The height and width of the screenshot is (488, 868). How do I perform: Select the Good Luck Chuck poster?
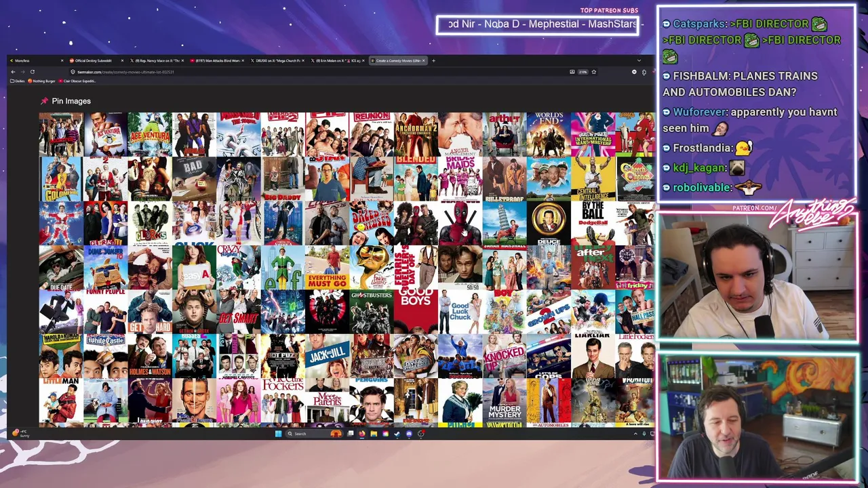point(460,312)
